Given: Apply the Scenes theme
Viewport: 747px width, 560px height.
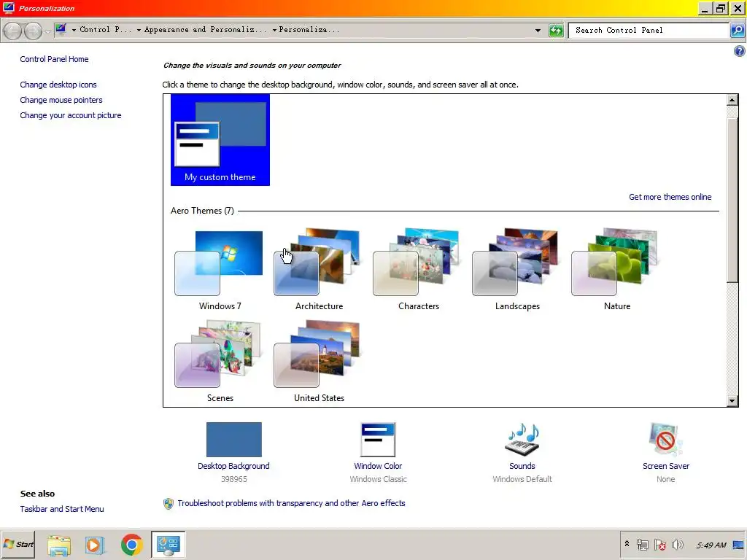Looking at the screenshot, I should (219, 362).
